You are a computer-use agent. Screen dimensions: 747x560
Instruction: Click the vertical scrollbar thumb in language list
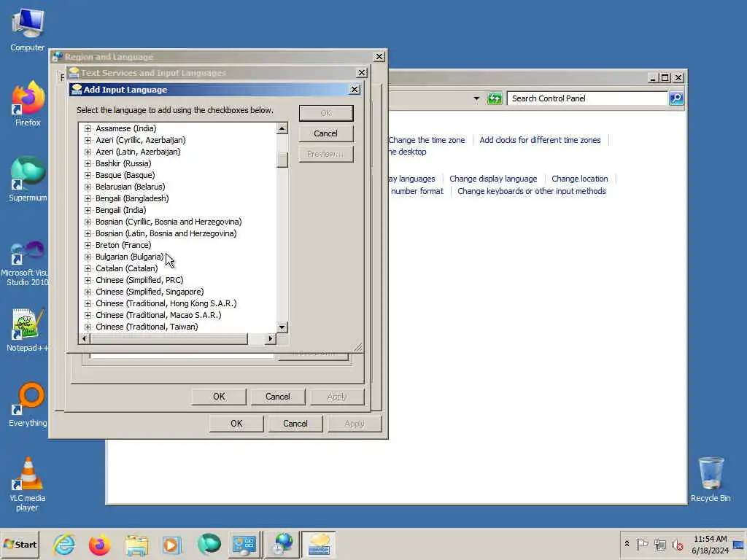282,160
